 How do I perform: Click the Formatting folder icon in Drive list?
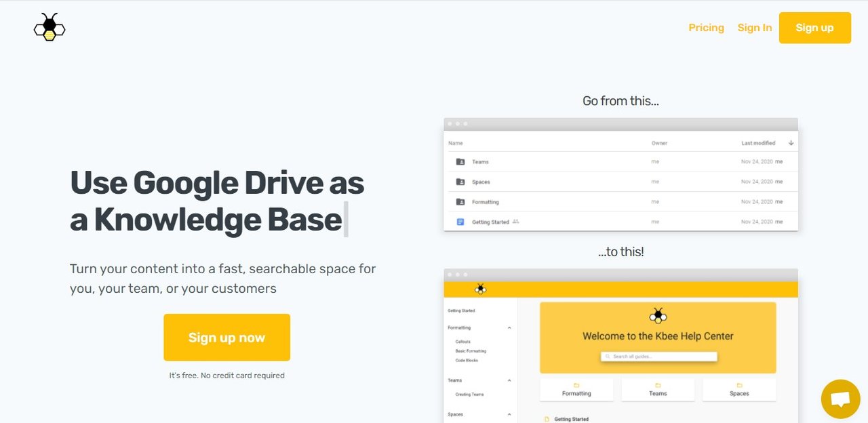tap(460, 202)
